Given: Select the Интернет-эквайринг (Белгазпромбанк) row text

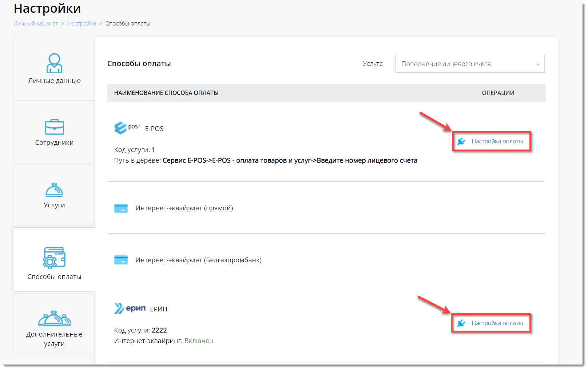Looking at the screenshot, I should (x=198, y=260).
